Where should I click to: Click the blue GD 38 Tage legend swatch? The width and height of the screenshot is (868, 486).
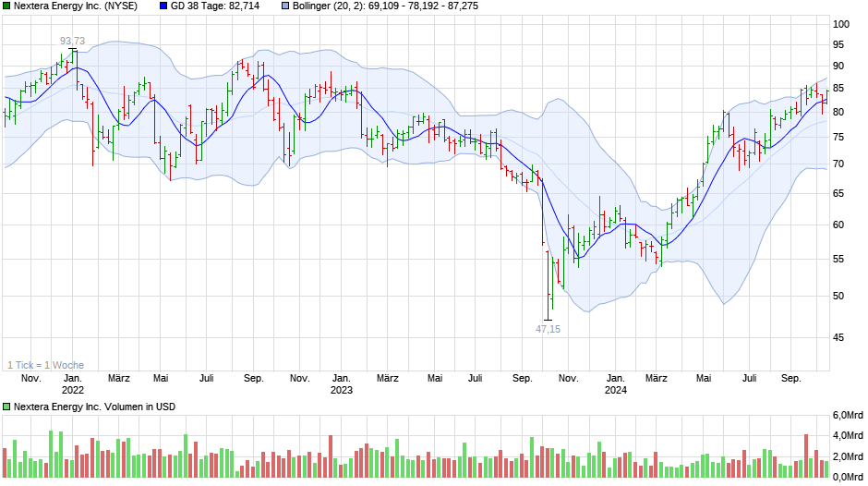[164, 6]
